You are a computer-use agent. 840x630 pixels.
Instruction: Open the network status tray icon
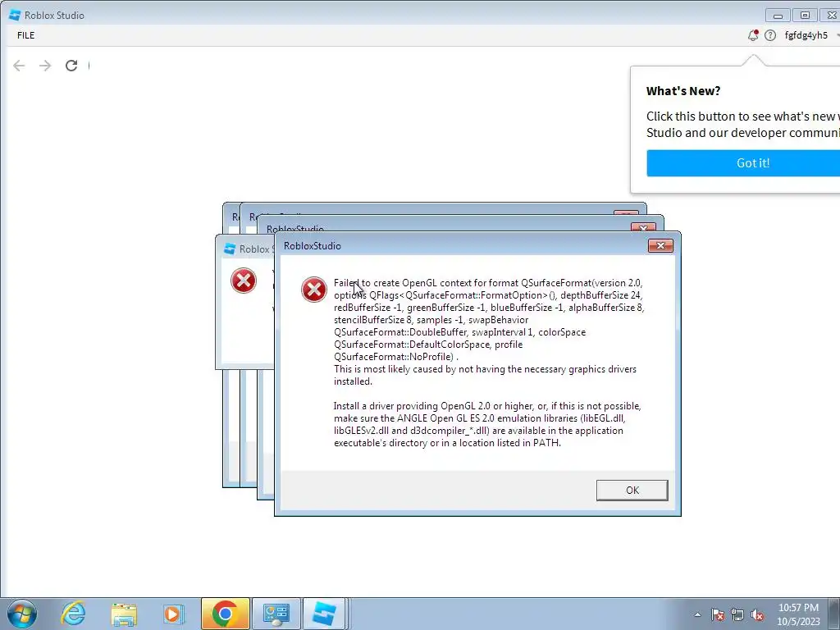pyautogui.click(x=737, y=614)
